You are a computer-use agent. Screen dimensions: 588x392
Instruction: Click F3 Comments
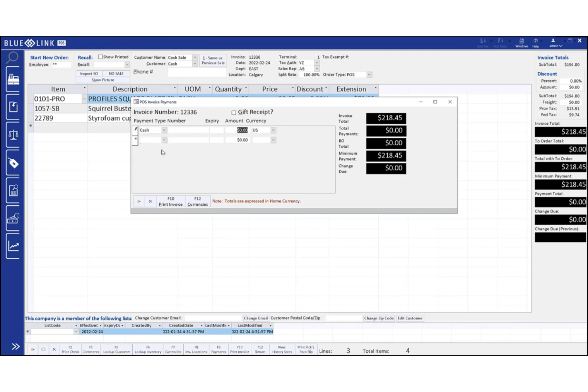(91, 350)
